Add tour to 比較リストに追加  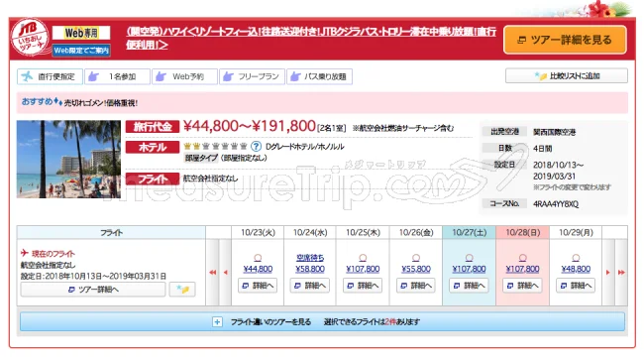click(567, 76)
